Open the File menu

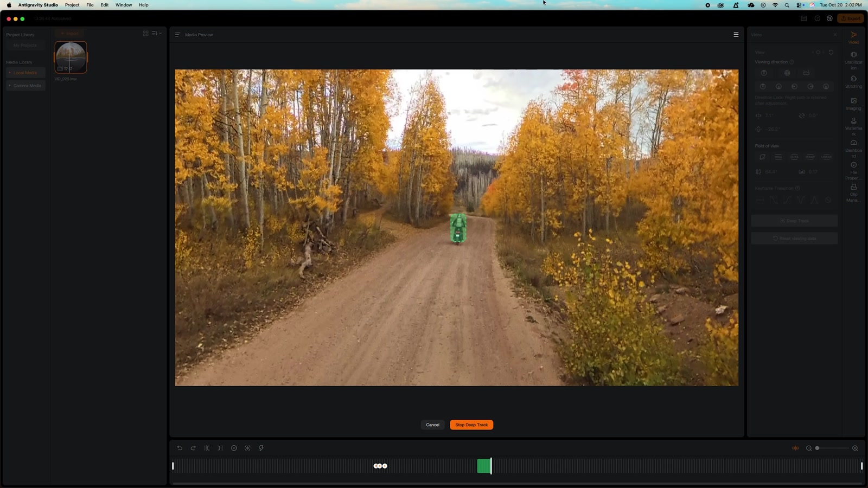[90, 5]
